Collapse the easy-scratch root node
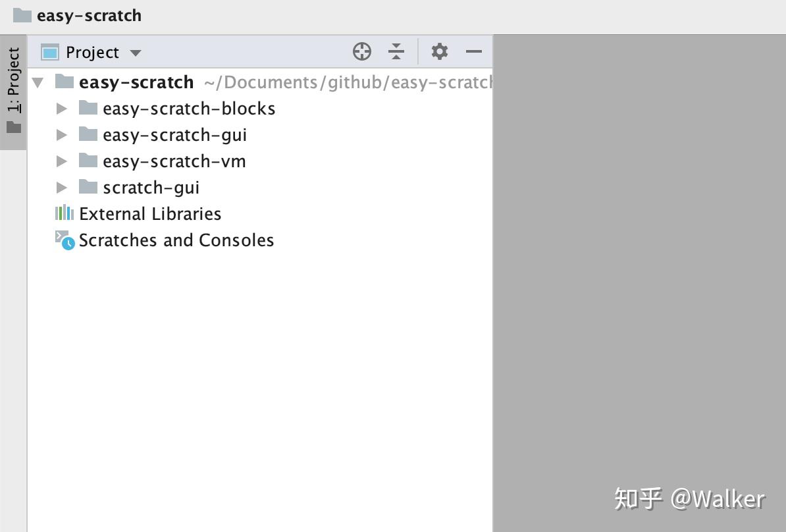786x532 pixels. pyautogui.click(x=38, y=82)
